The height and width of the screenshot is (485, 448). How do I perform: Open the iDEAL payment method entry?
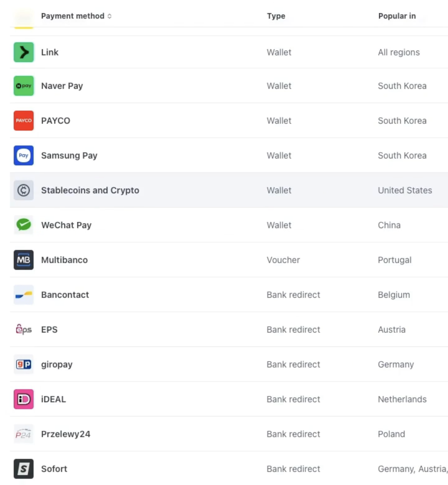pos(54,399)
